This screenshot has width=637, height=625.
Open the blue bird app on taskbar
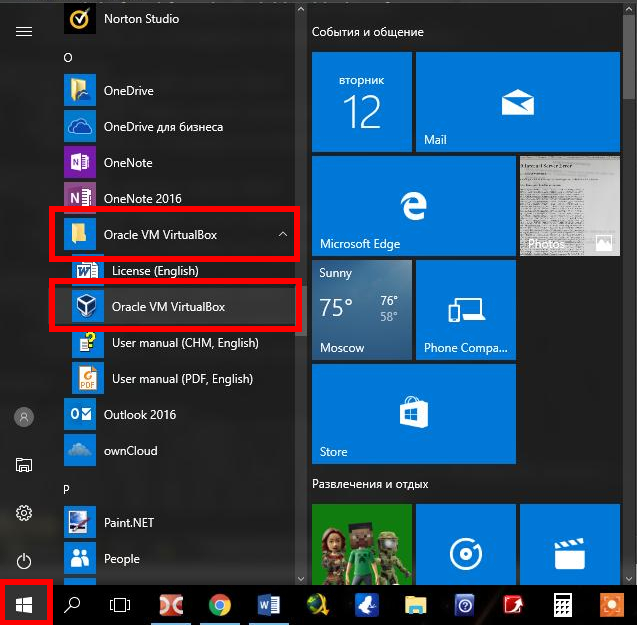[367, 605]
